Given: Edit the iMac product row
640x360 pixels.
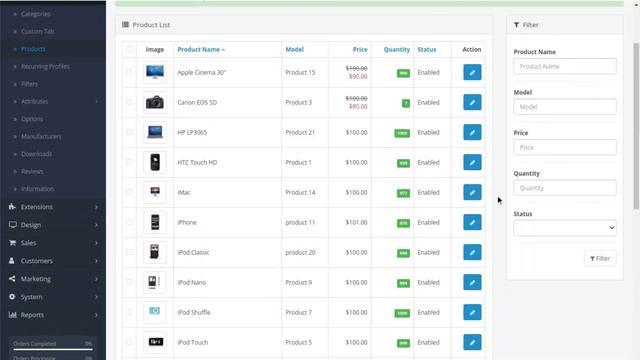Looking at the screenshot, I should tap(472, 192).
